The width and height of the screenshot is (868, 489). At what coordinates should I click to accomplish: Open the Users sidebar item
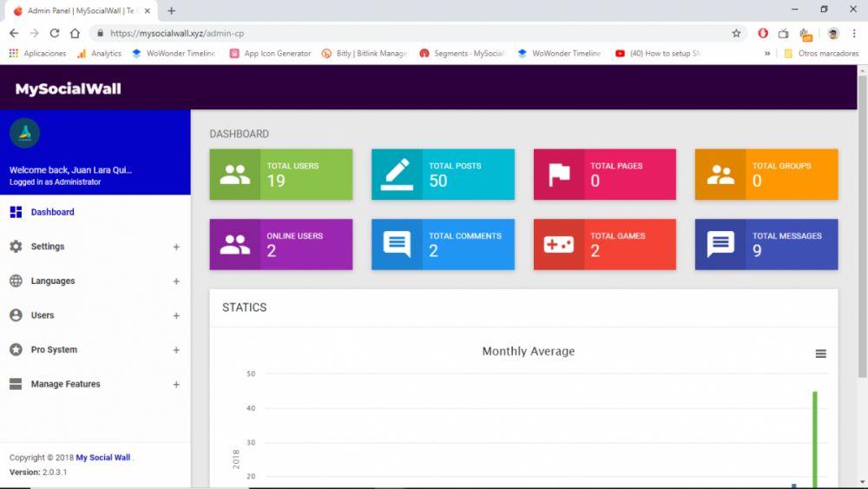[95, 315]
